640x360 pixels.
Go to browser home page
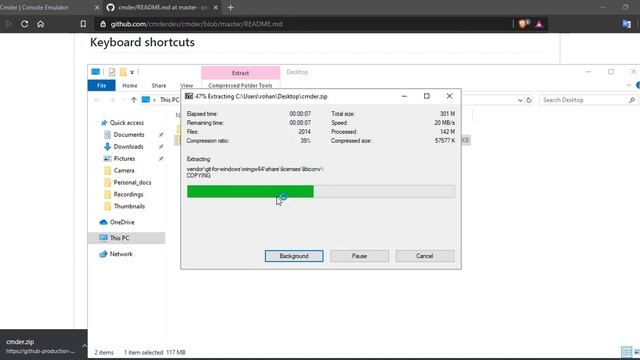point(40,24)
